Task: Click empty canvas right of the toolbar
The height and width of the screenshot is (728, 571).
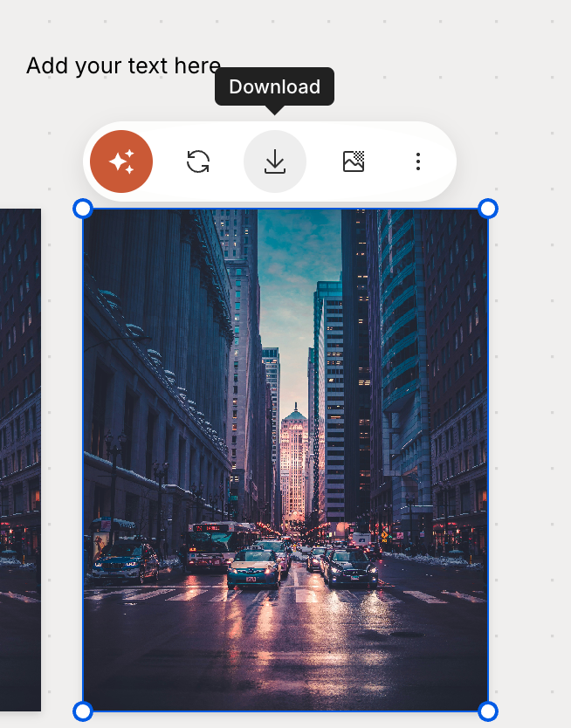Action: point(515,161)
